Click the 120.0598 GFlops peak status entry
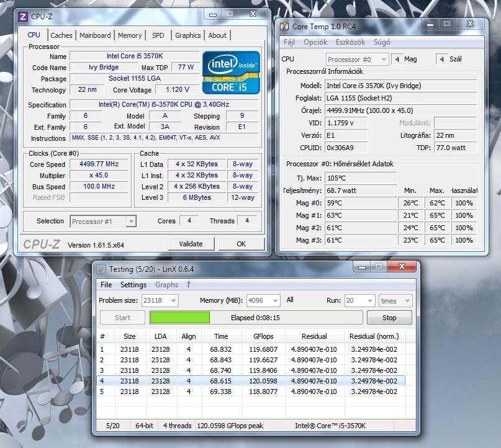This screenshot has height=448, width=501. pos(230,426)
